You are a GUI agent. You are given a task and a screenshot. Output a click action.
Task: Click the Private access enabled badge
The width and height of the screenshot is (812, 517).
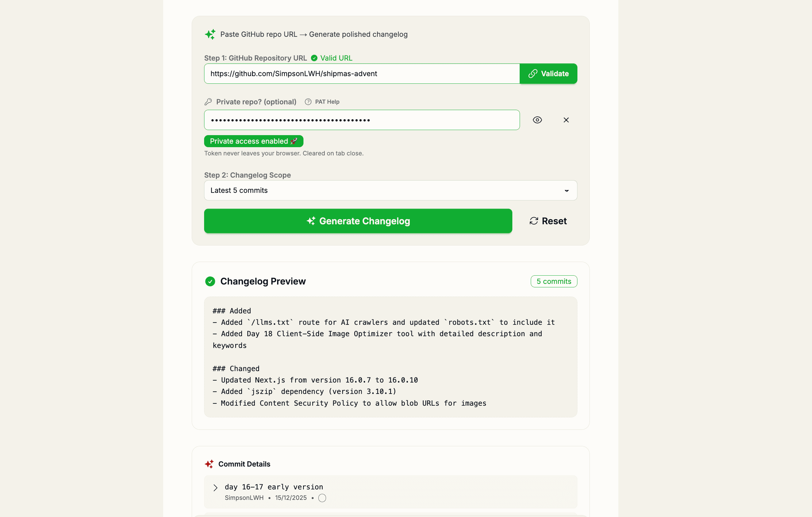tap(254, 141)
